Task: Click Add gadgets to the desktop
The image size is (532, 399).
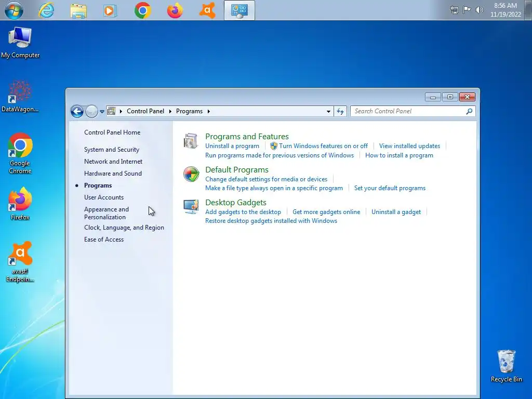Action: 243,212
